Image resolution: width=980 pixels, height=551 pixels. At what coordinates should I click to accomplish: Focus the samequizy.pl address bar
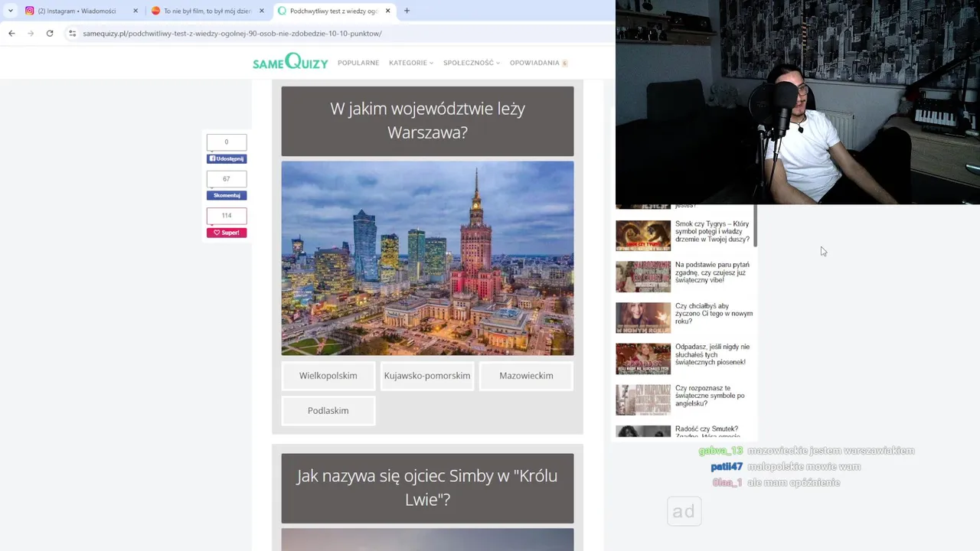coord(232,34)
